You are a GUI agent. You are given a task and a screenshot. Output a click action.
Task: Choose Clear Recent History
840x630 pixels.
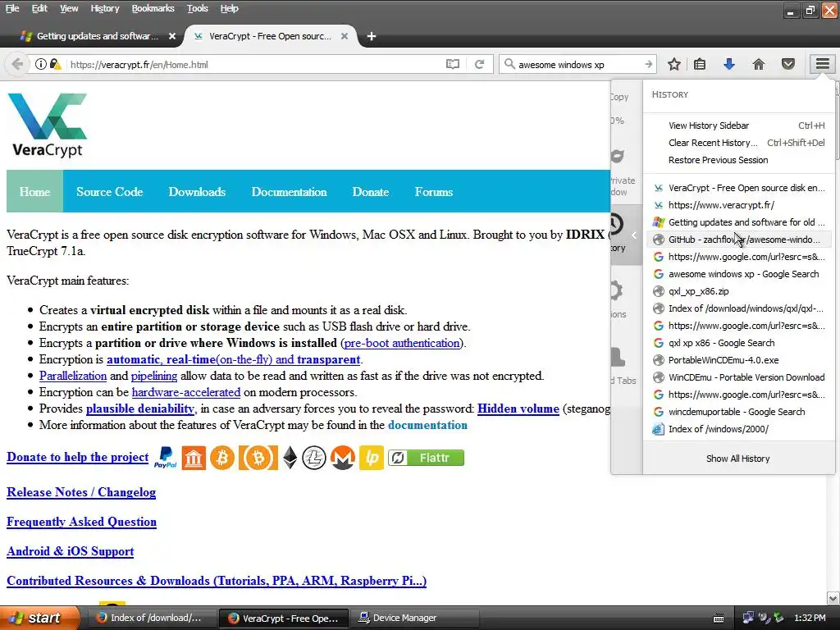739,143
